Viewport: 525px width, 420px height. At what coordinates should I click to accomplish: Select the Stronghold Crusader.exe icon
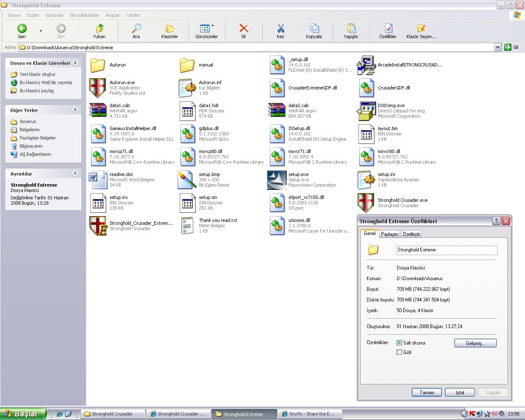point(366,203)
